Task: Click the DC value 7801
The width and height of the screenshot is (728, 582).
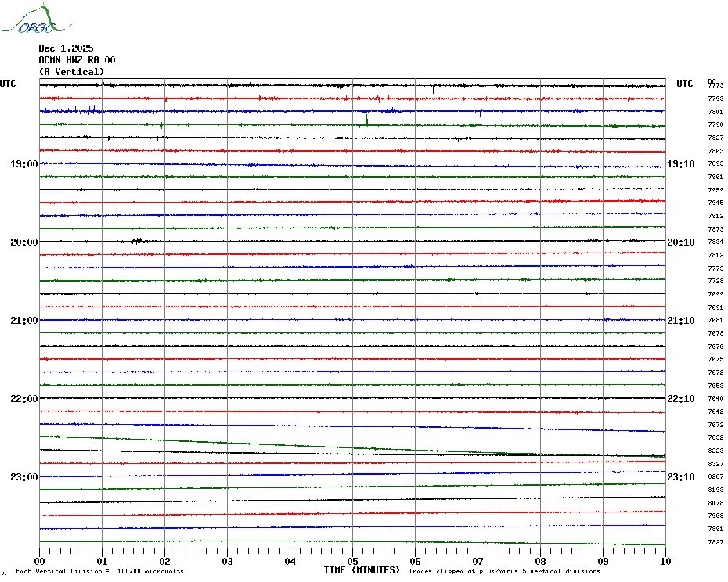Action: coord(715,112)
